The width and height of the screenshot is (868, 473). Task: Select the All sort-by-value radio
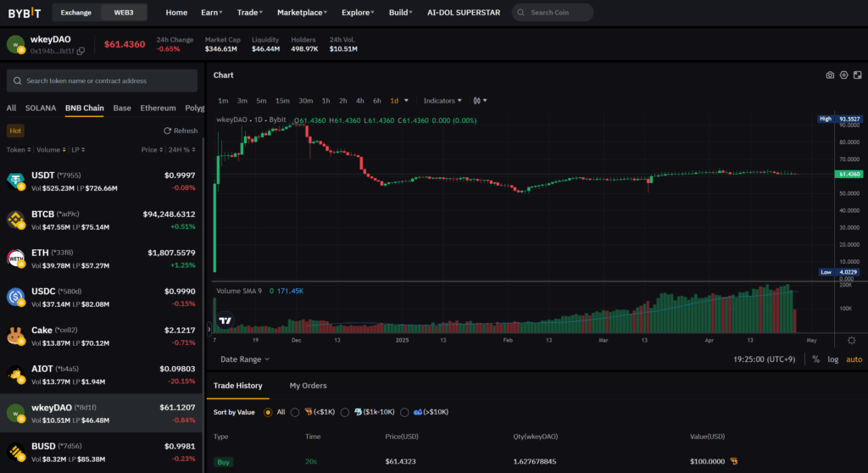268,412
